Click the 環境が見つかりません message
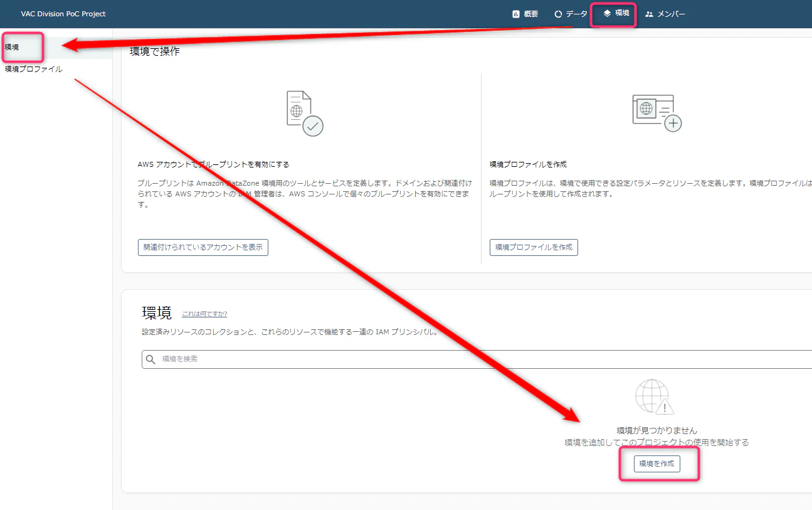Viewport: 812px width, 510px height. 657,430
